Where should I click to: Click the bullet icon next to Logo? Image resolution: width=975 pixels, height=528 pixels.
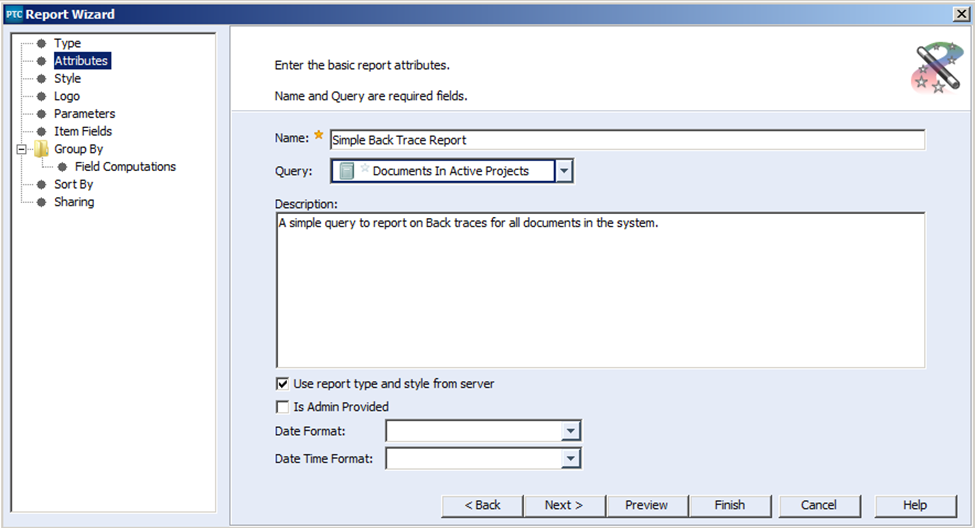point(41,96)
